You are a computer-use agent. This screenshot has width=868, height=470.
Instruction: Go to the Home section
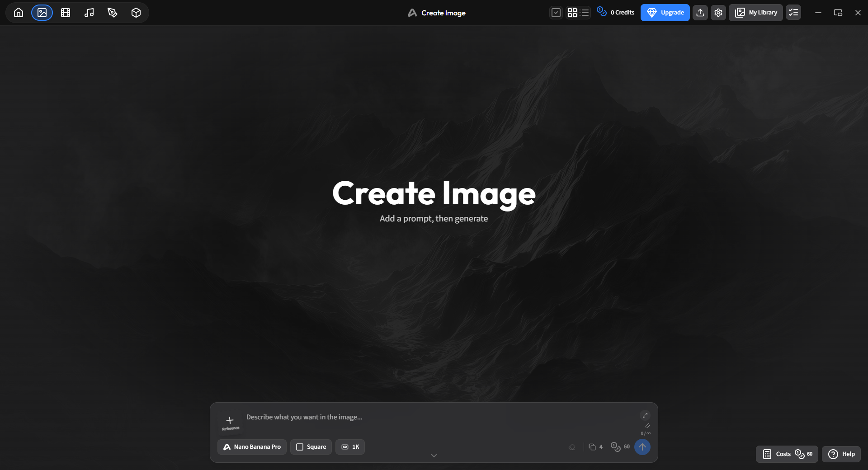19,13
